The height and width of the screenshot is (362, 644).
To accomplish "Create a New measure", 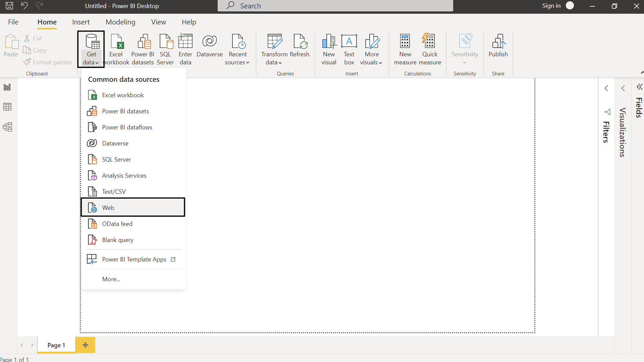I will click(x=405, y=49).
